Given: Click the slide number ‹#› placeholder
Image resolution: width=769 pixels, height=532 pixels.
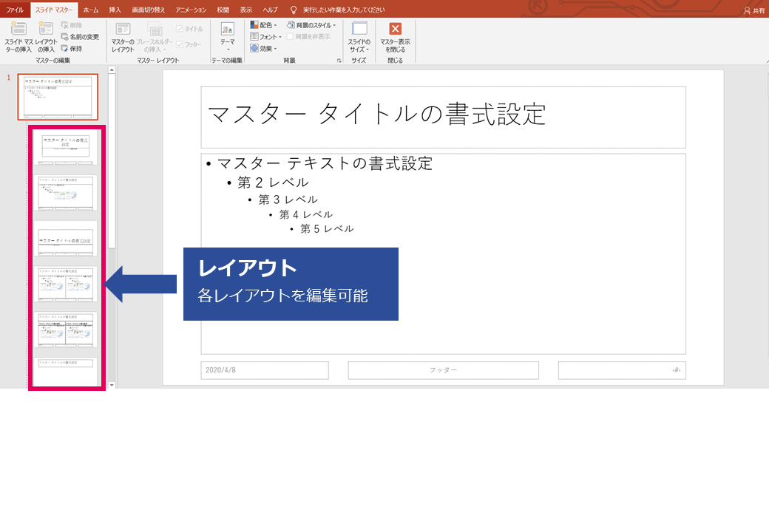Looking at the screenshot, I should [622, 370].
